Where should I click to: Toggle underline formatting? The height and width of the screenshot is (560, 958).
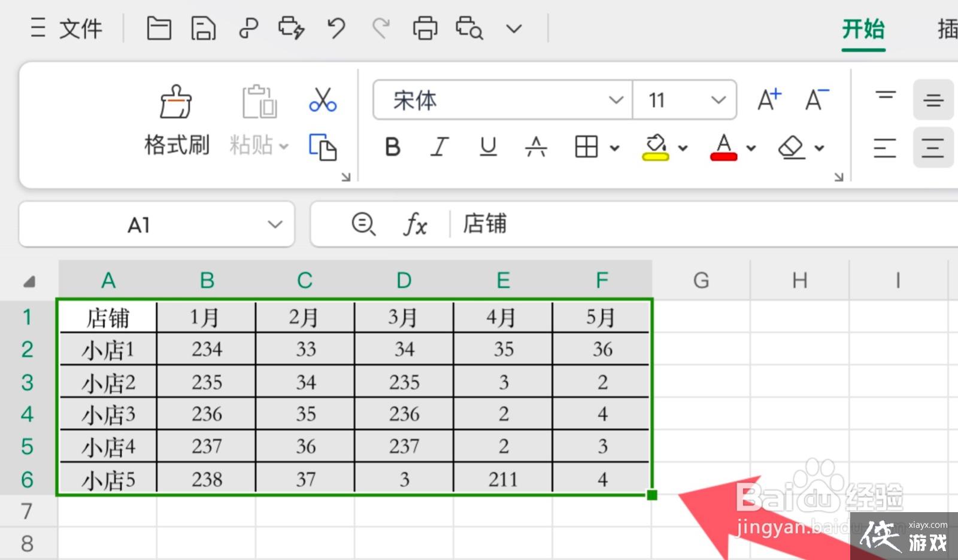(x=488, y=147)
